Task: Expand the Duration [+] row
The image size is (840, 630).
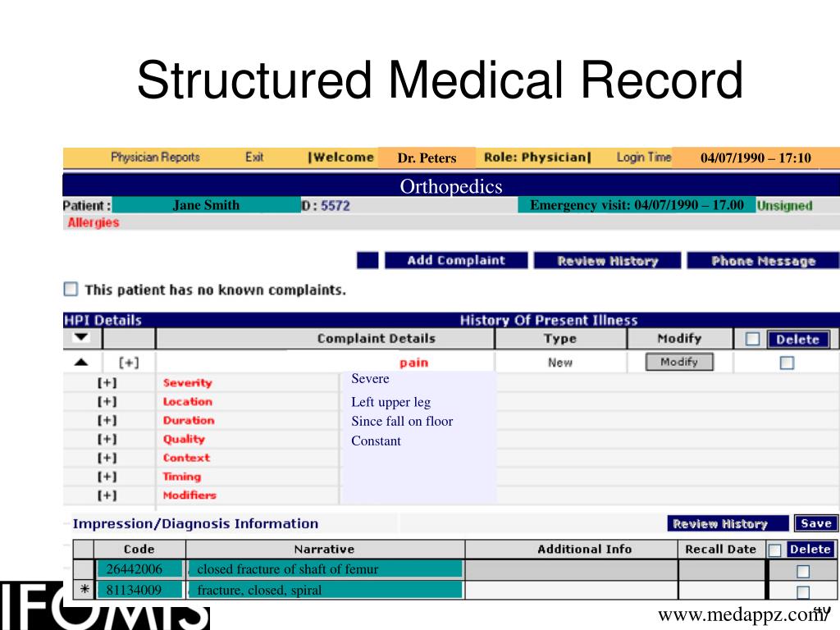Action: tap(107, 420)
